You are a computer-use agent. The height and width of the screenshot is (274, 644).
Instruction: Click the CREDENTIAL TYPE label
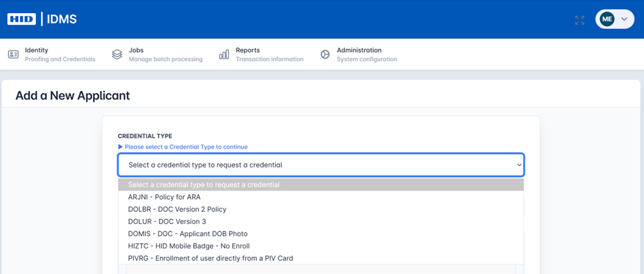pyautogui.click(x=145, y=136)
